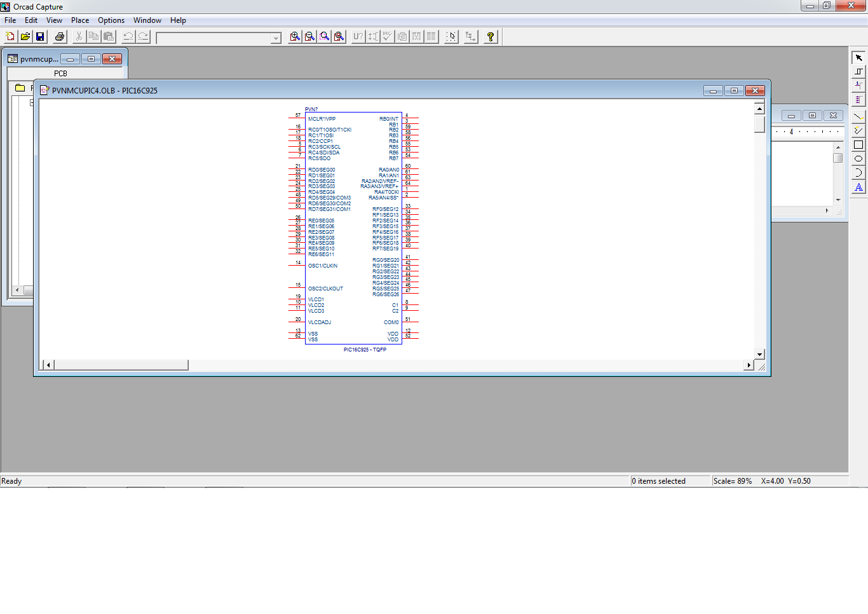Image resolution: width=868 pixels, height=614 pixels.
Task: Open the Window menu
Action: point(147,20)
